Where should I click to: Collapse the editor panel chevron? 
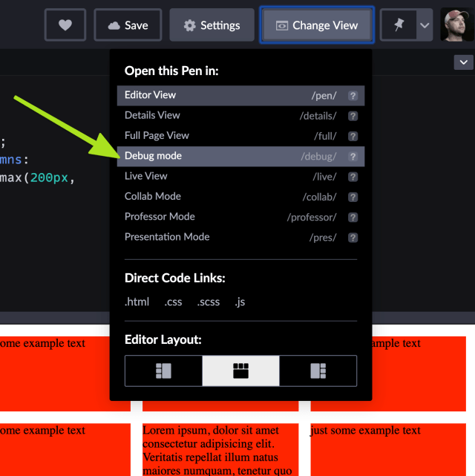click(463, 62)
